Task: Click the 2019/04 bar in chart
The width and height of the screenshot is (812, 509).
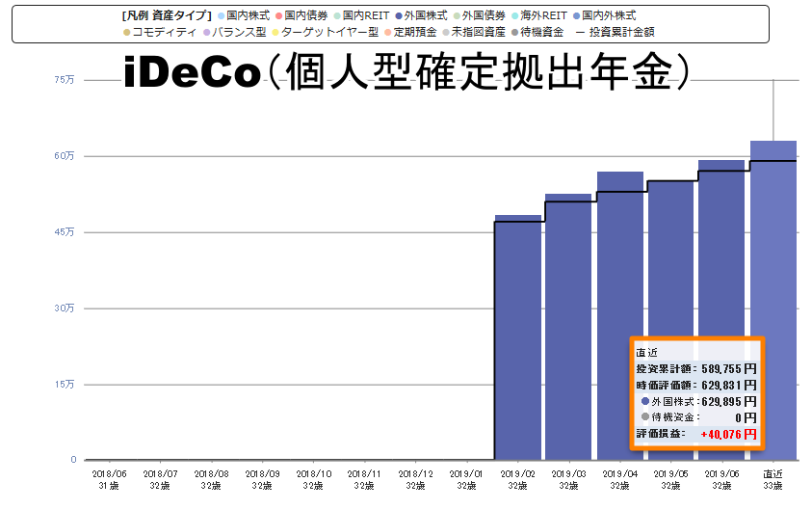Action: (620, 315)
